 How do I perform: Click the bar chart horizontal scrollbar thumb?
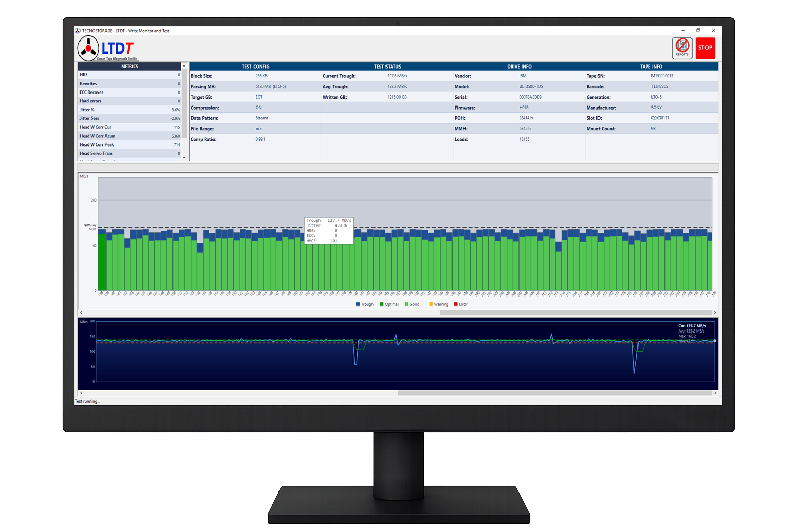[x=576, y=312]
